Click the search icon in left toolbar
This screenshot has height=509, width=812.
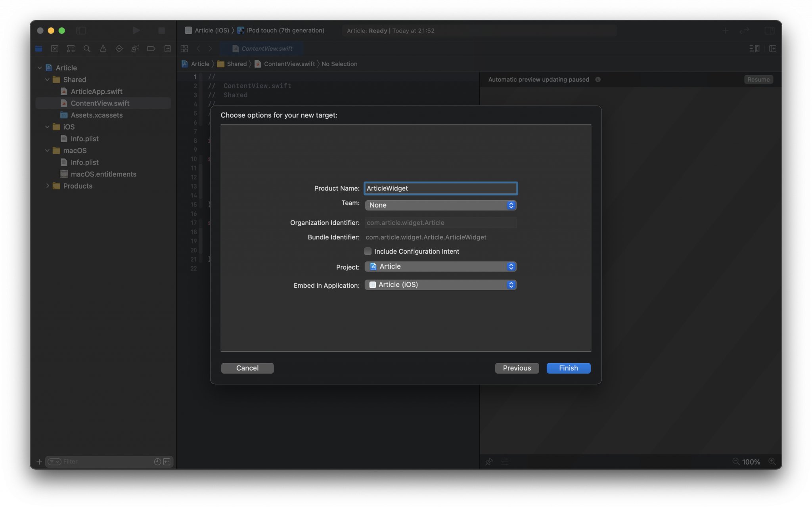86,49
